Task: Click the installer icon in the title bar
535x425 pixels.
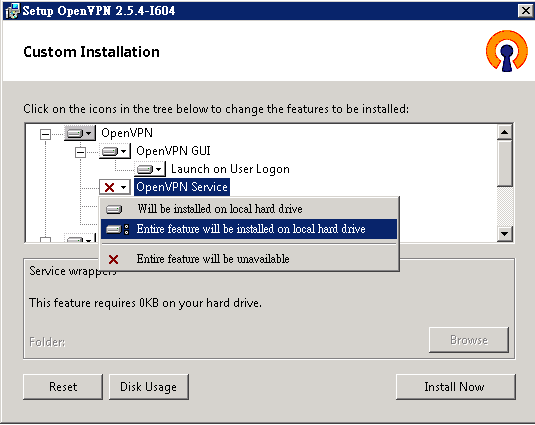Action: tap(12, 11)
